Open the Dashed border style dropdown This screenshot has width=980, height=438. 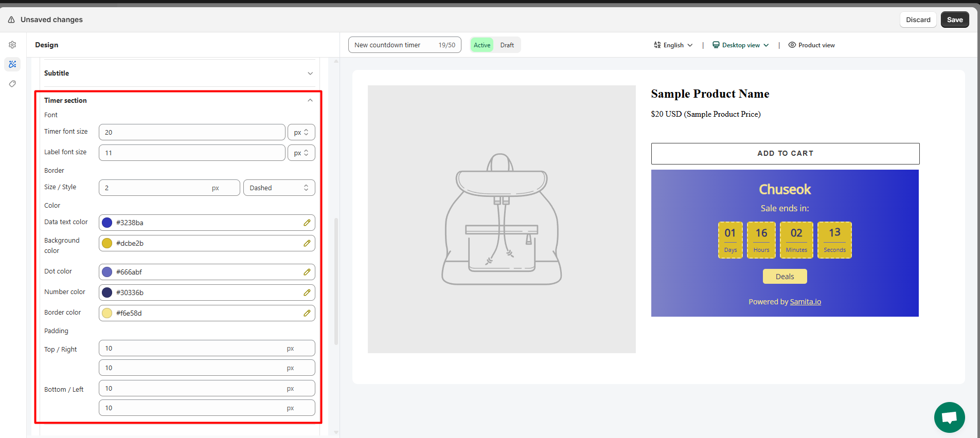point(279,188)
